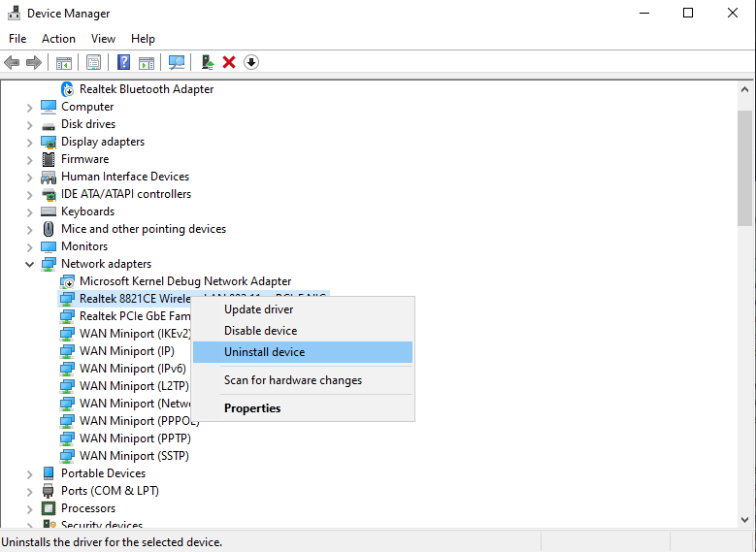Click the red X Uninstall toolbar icon
Screen dimensions: 756x552
pos(229,62)
